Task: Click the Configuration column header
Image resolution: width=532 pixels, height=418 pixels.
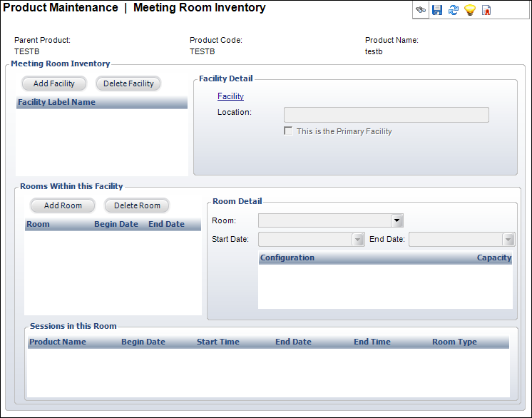Action: pos(287,258)
